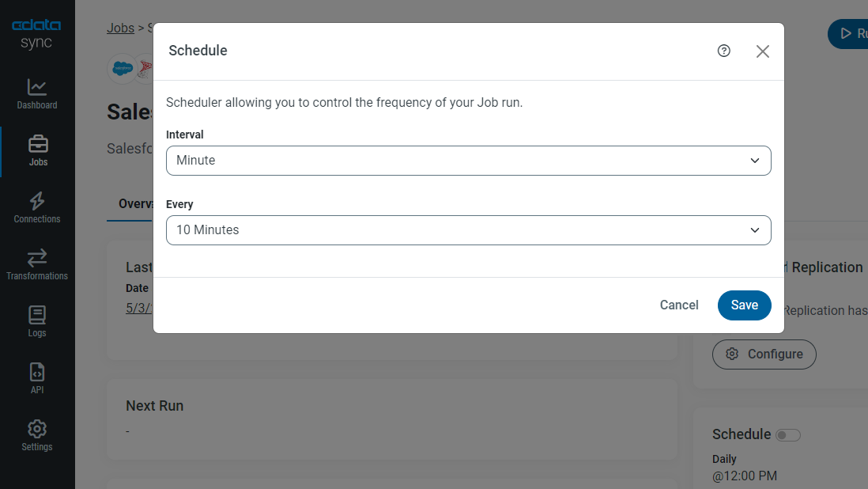Expand the Interval dropdown

click(468, 161)
